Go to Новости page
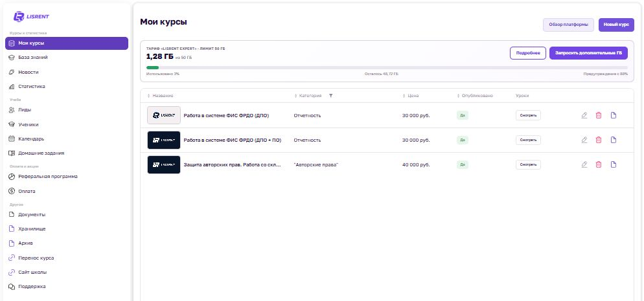 coord(67,72)
